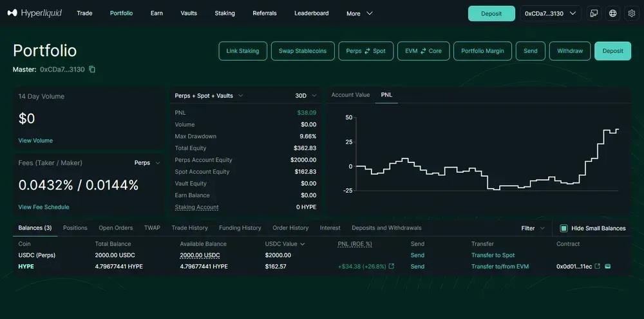The image size is (644, 319).
Task: Open the Vaults page
Action: [189, 13]
